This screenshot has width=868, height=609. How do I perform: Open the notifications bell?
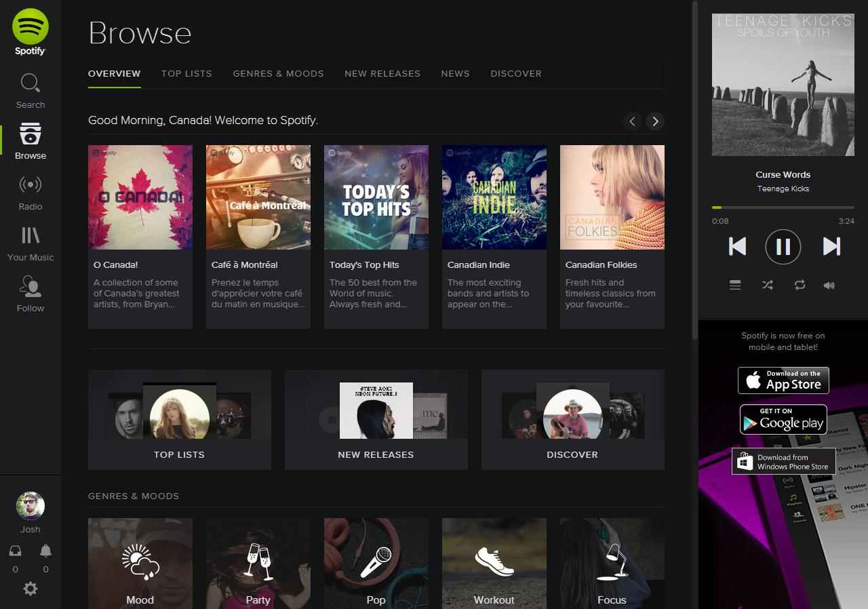click(45, 550)
